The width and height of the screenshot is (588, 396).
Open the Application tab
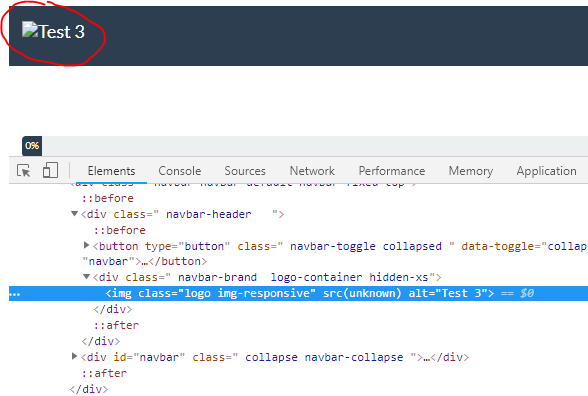click(x=546, y=171)
